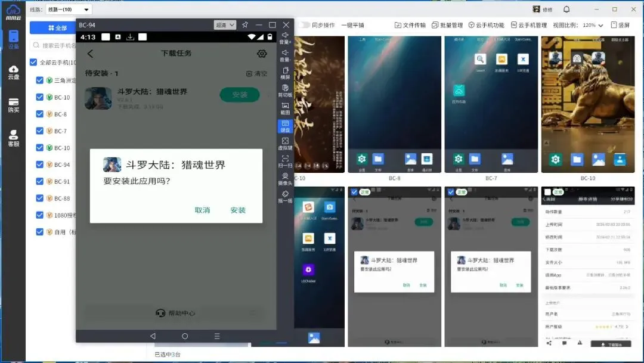Open 云手机功能 cloud phone functions
Image resolution: width=644 pixels, height=363 pixels.
tap(487, 25)
